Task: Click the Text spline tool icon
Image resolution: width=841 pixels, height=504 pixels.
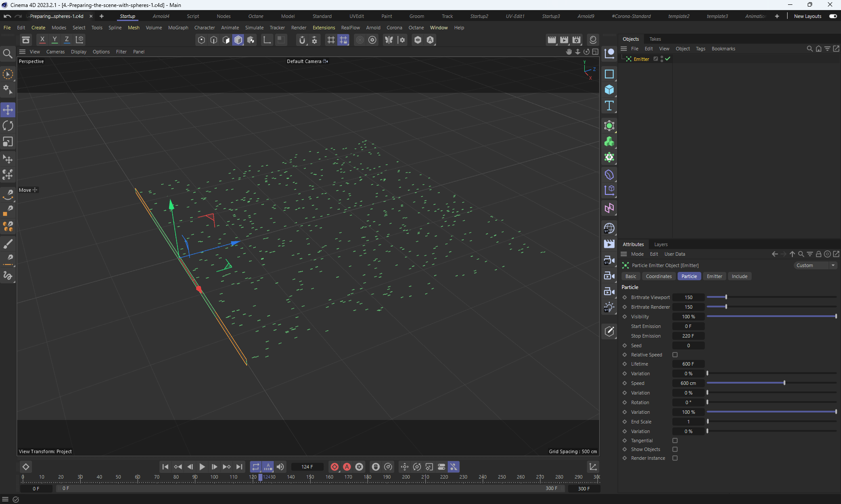Action: coord(609,106)
